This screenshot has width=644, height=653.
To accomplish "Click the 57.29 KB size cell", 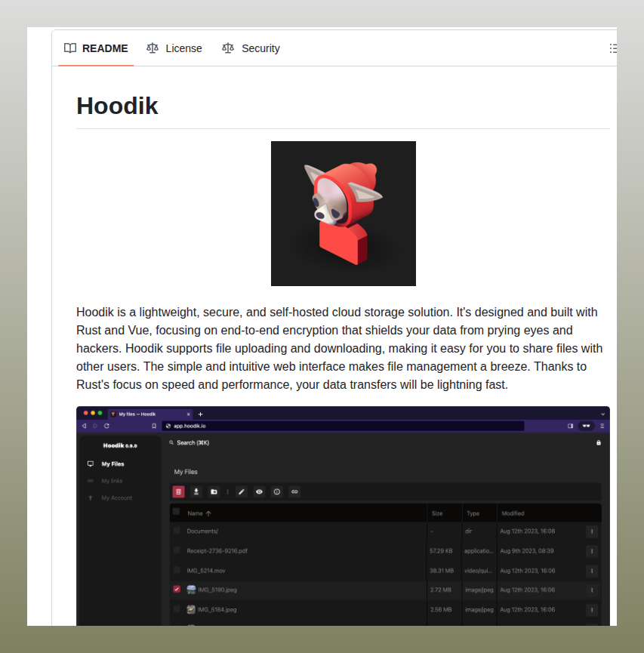I will 441,551.
